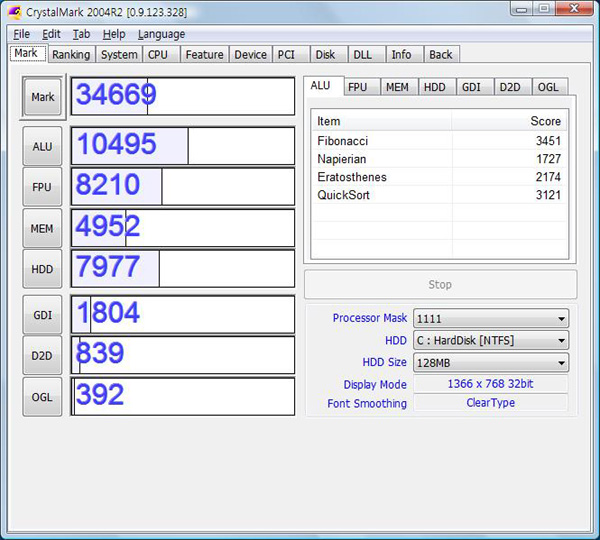Run the ALU benchmark button
This screenshot has width=600, height=540.
tap(42, 146)
